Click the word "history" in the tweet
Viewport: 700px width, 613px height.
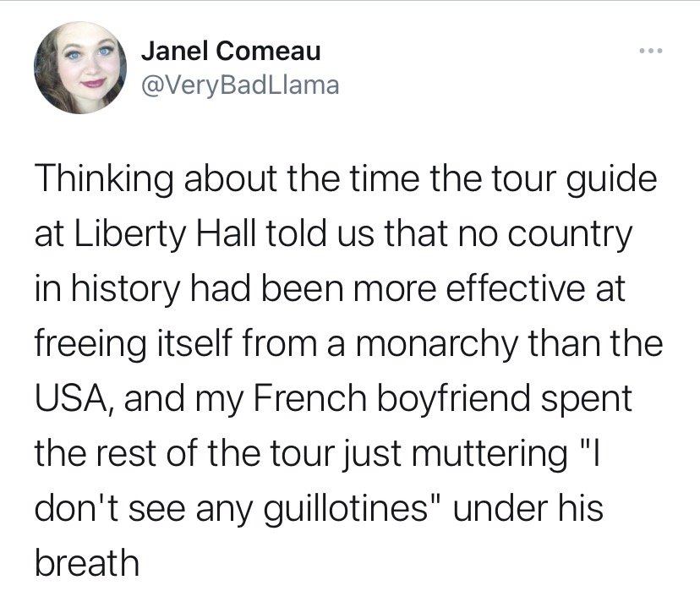point(124,290)
